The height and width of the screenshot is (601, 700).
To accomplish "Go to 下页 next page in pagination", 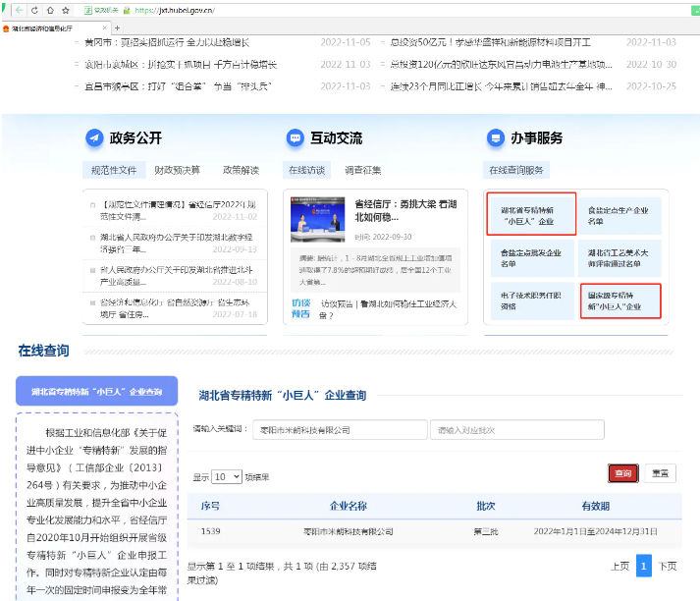I will pyautogui.click(x=668, y=566).
